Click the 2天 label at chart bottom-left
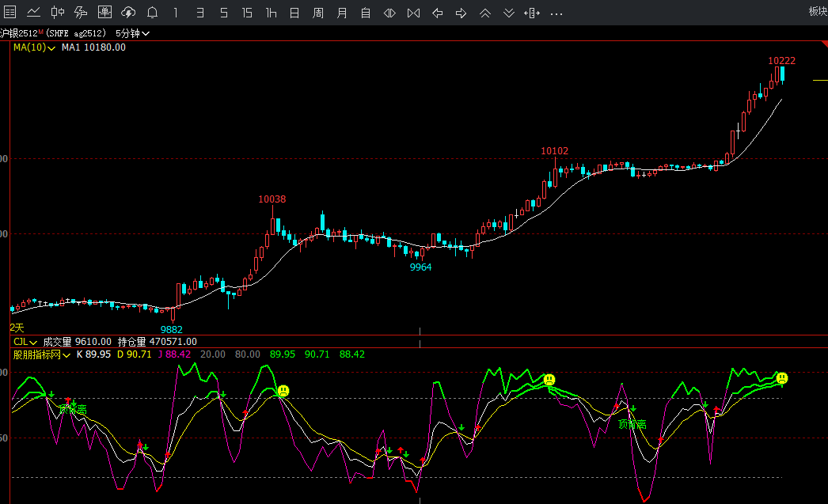This screenshot has width=828, height=504. coord(17,328)
